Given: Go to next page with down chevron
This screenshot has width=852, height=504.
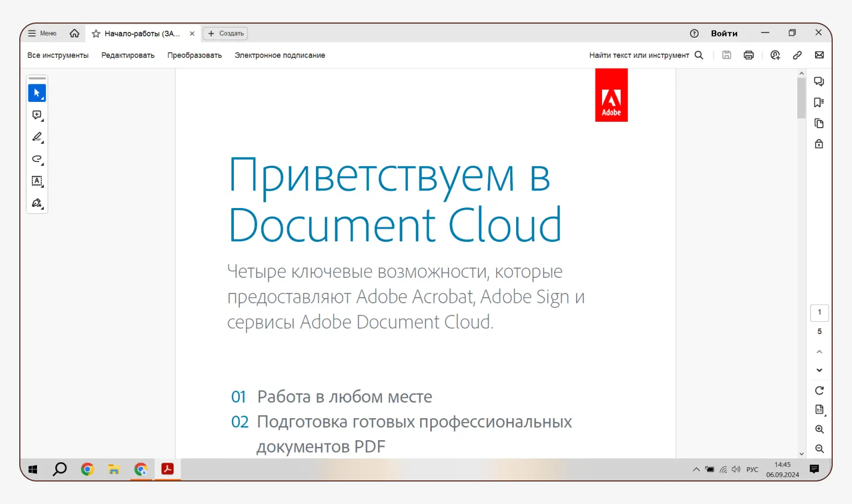Looking at the screenshot, I should (819, 370).
